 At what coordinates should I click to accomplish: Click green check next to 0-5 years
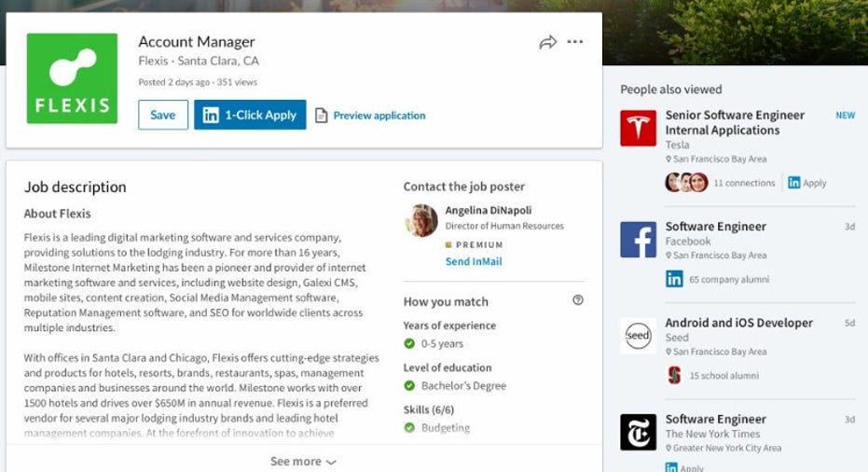(x=409, y=343)
